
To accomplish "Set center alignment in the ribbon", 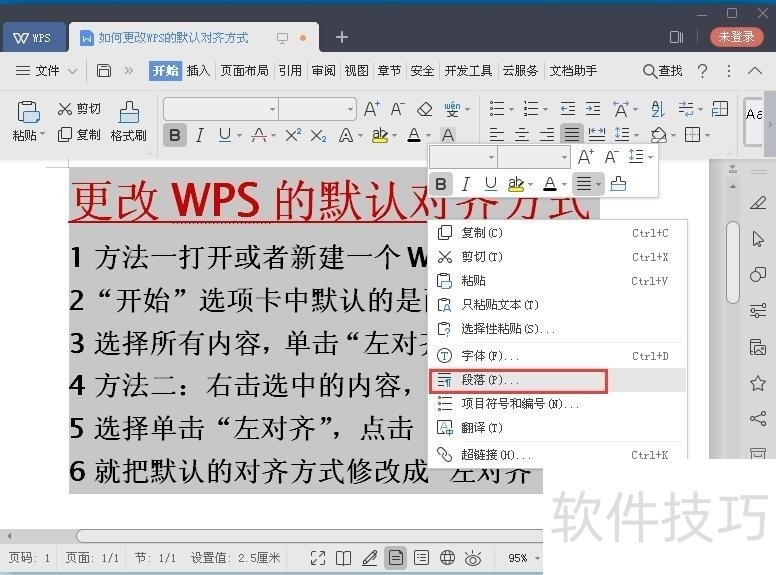I will (522, 134).
